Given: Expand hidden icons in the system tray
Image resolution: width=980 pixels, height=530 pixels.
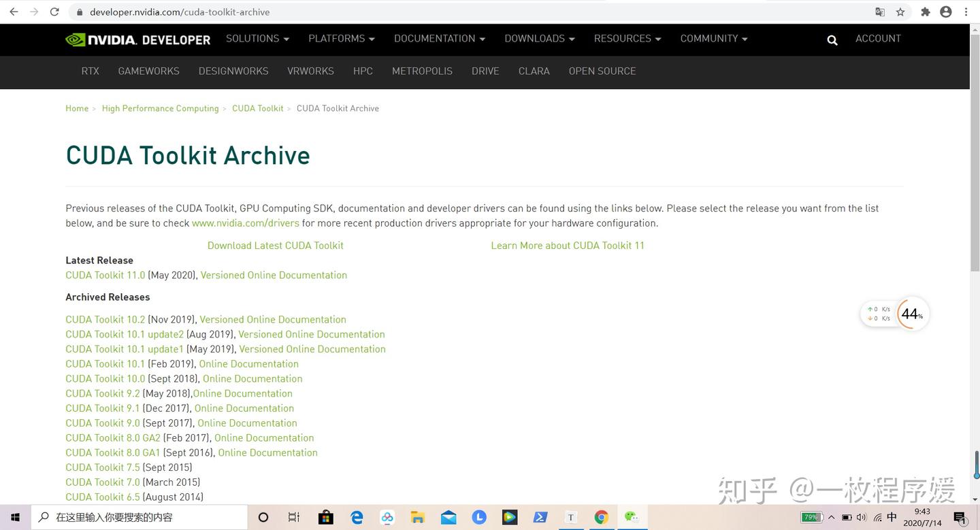Looking at the screenshot, I should (832, 517).
